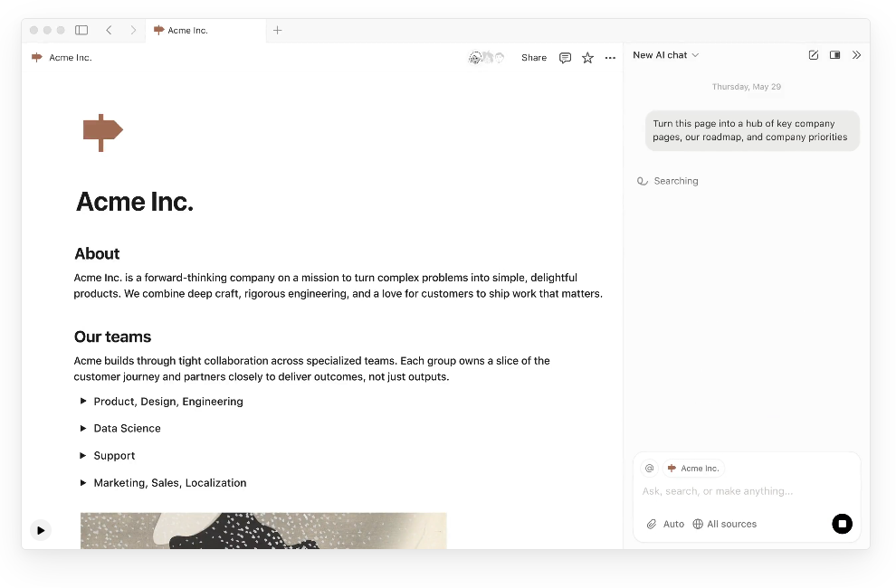
Task: Switch AI chat panel layout icon
Action: 834,55
